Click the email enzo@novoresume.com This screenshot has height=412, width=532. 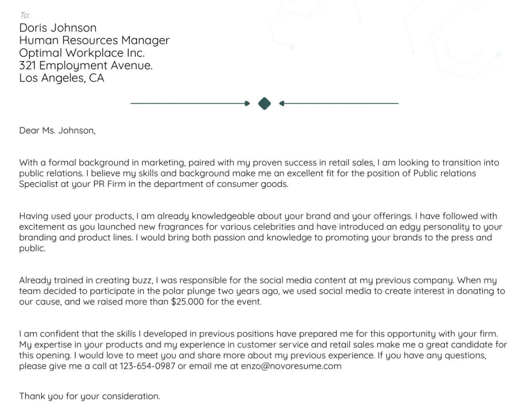coord(291,366)
